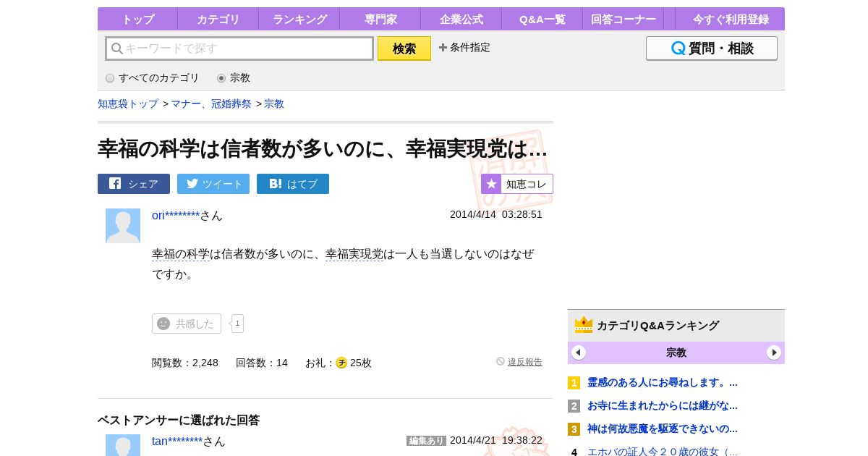Open 知恵袋トップ breadcrumb link
The width and height of the screenshot is (868, 456).
(128, 104)
